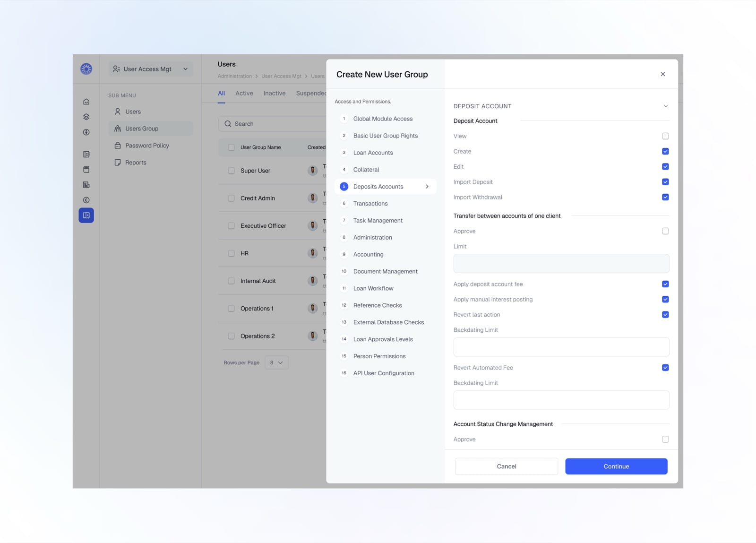This screenshot has width=756, height=543.
Task: Switch to the Inactive users tab
Action: [x=275, y=93]
